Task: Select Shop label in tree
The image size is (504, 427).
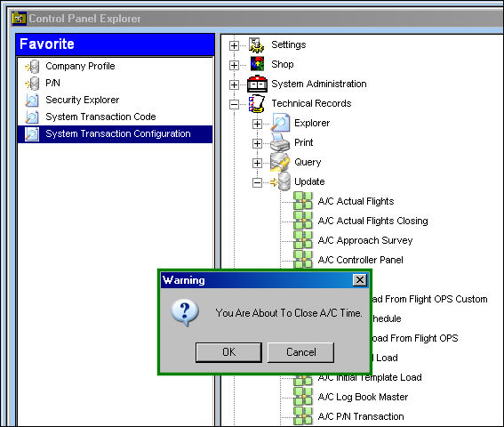Action: [x=282, y=64]
